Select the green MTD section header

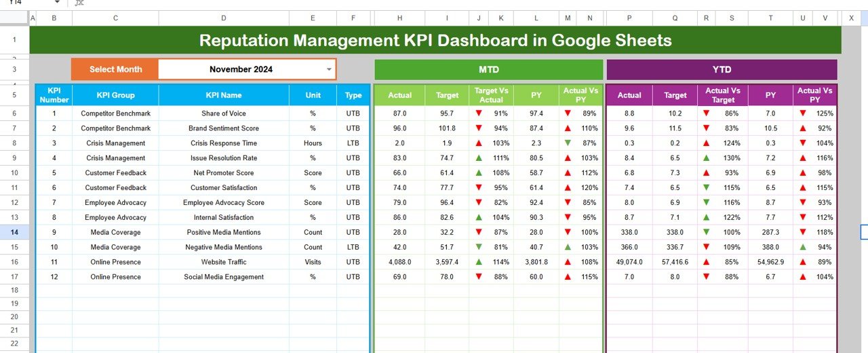[488, 69]
